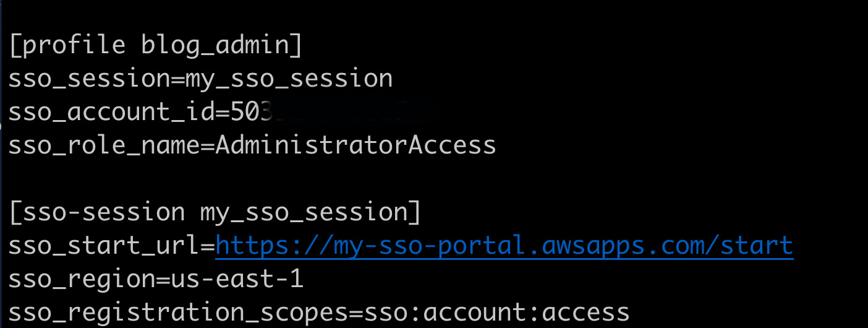Screen dimensions: 868x328
Task: Click my_sso_session inside the sso-session header
Action: 303,212
